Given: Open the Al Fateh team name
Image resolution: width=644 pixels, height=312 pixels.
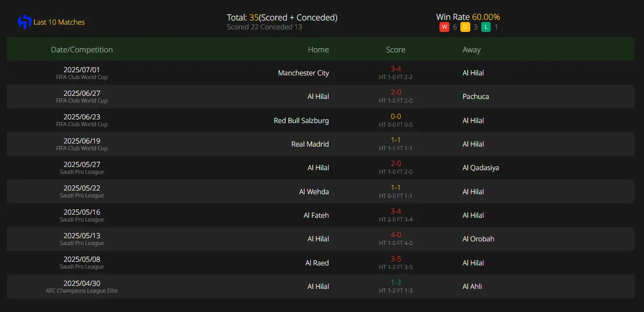Looking at the screenshot, I should (x=317, y=215).
